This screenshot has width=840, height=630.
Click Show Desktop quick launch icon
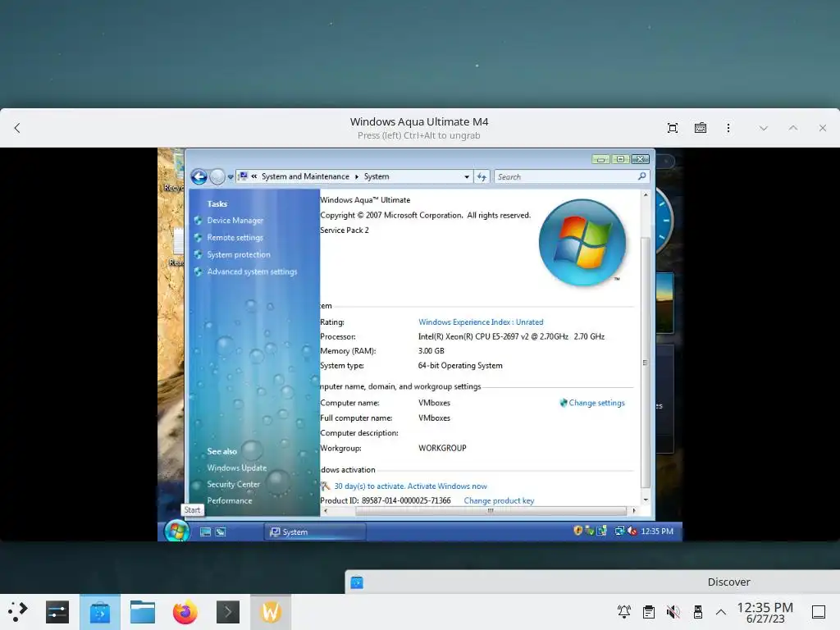click(205, 532)
